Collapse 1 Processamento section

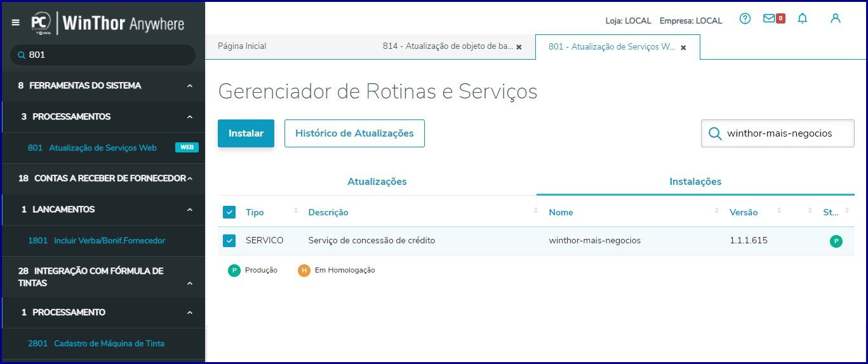click(190, 313)
